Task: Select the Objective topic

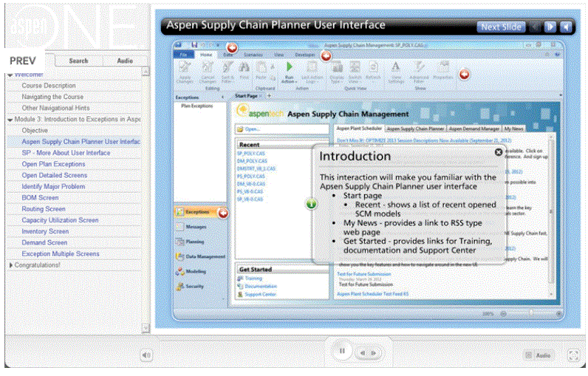Action: click(35, 131)
